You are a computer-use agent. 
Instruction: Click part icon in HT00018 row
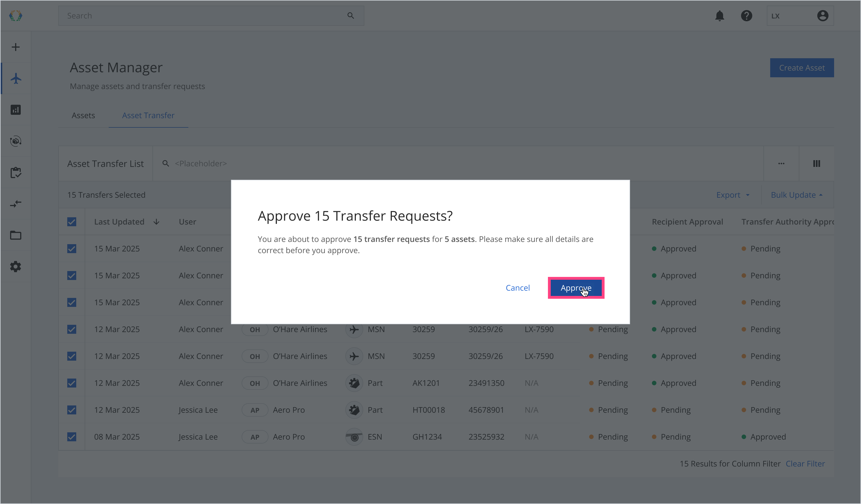[x=354, y=410]
